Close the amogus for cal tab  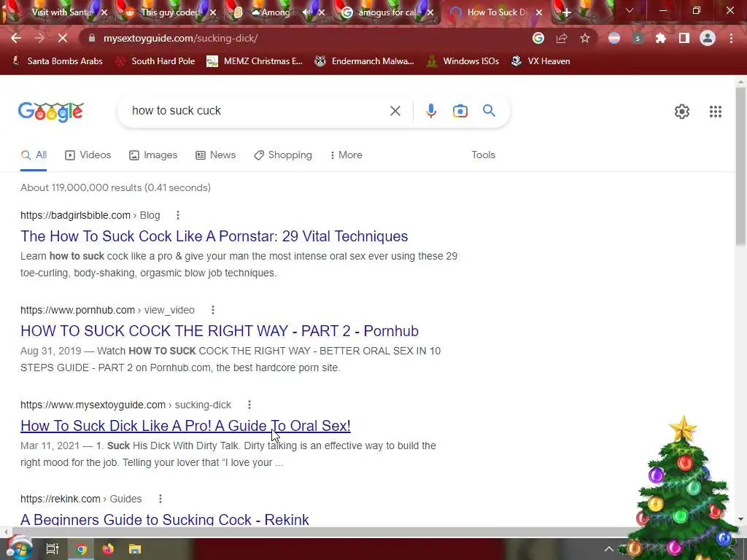pyautogui.click(x=430, y=12)
